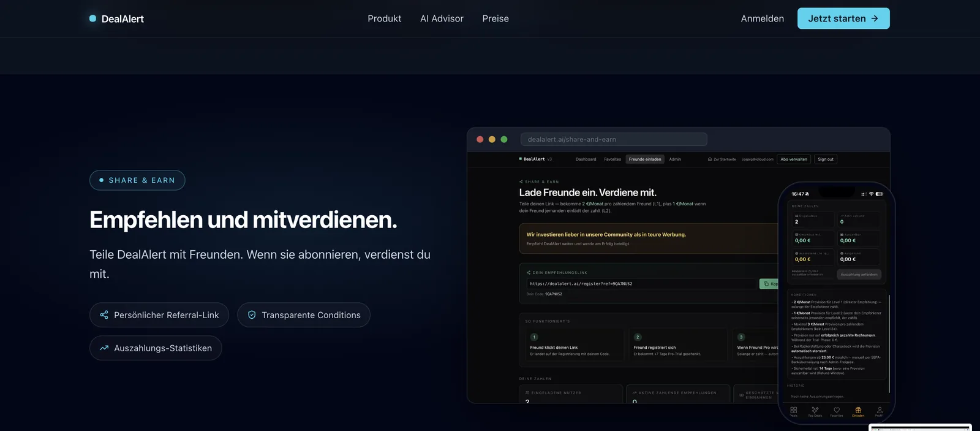The image size is (980, 431).
Task: Click the dealalert.ai/share-and-earn address bar in the mockup
Action: (614, 139)
